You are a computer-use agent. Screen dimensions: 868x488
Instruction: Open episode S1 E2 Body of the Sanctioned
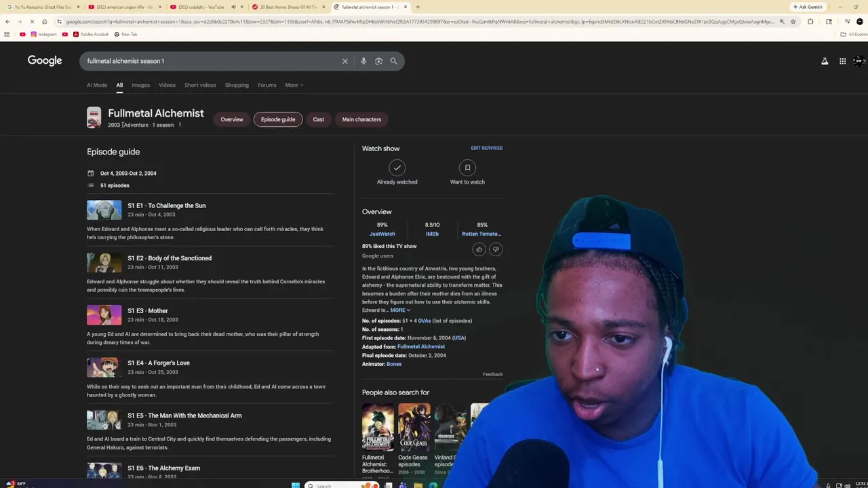click(170, 258)
